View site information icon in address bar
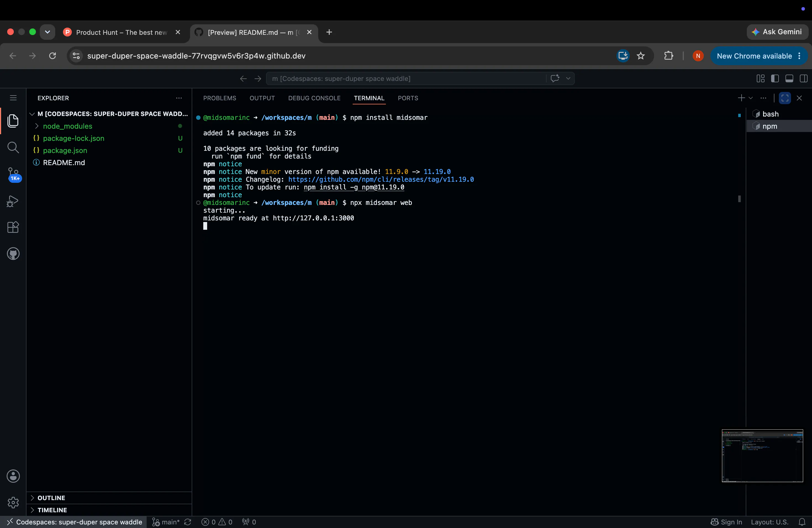 point(76,56)
